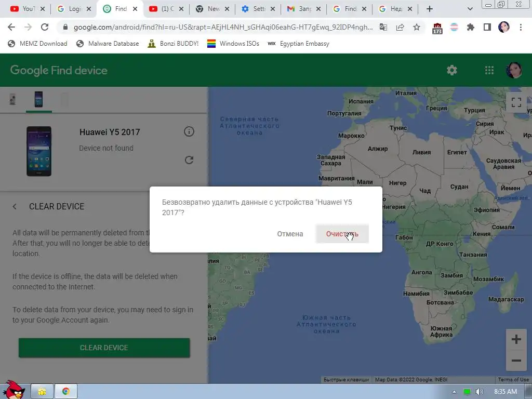Close the Gmail tab
Image resolution: width=532 pixels, height=399 pixels.
coord(318,9)
